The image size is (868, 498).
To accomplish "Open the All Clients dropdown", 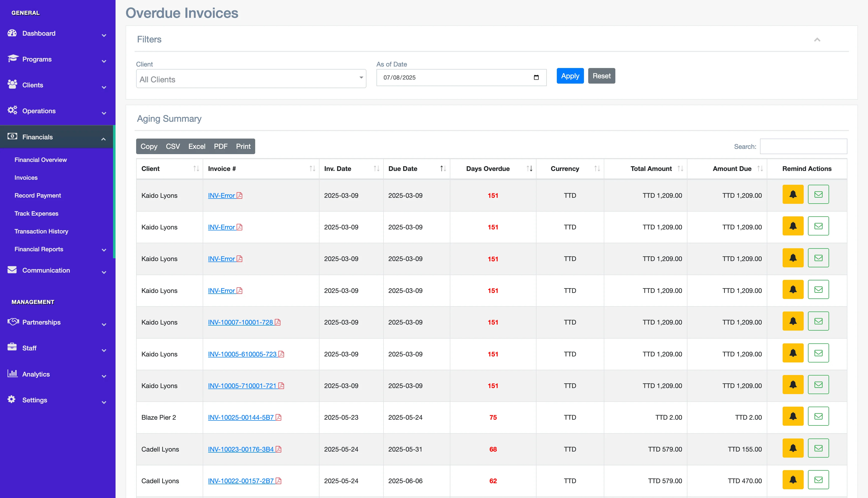I will tap(251, 79).
